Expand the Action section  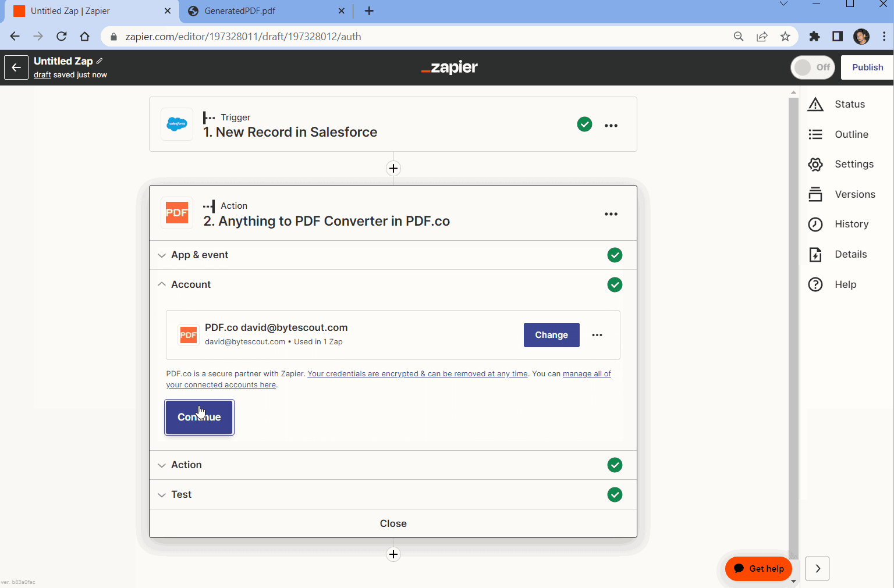[186, 465]
